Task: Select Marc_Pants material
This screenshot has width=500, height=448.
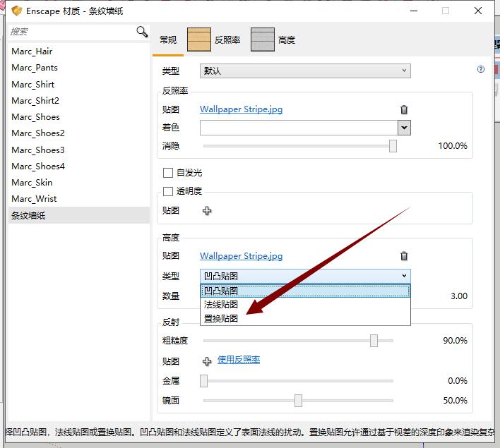Action: point(79,68)
